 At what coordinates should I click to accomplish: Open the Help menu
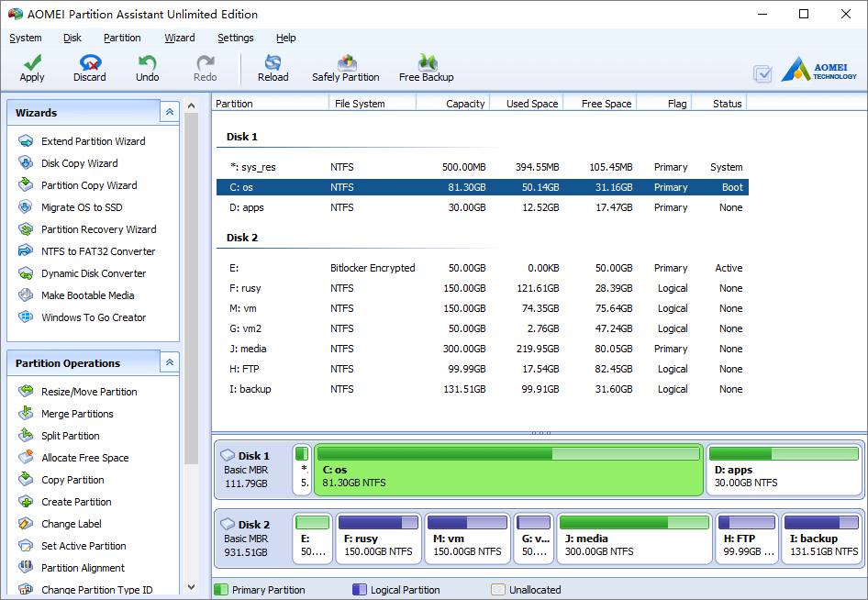pyautogui.click(x=286, y=38)
